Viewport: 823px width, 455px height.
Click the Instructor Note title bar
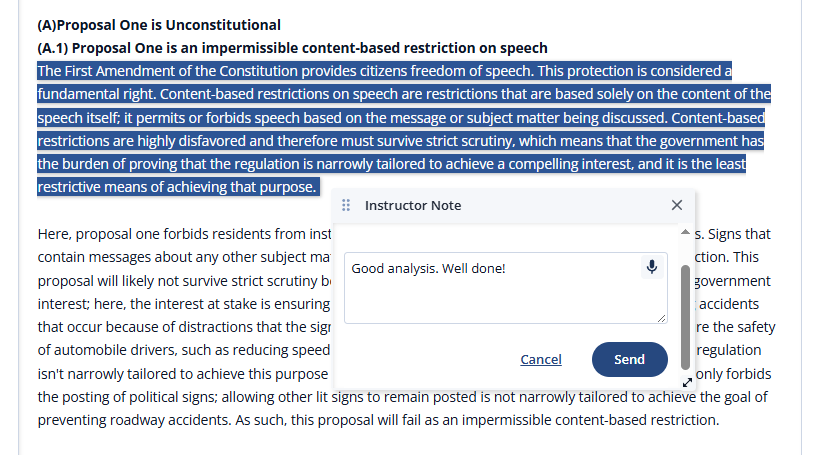click(x=514, y=205)
